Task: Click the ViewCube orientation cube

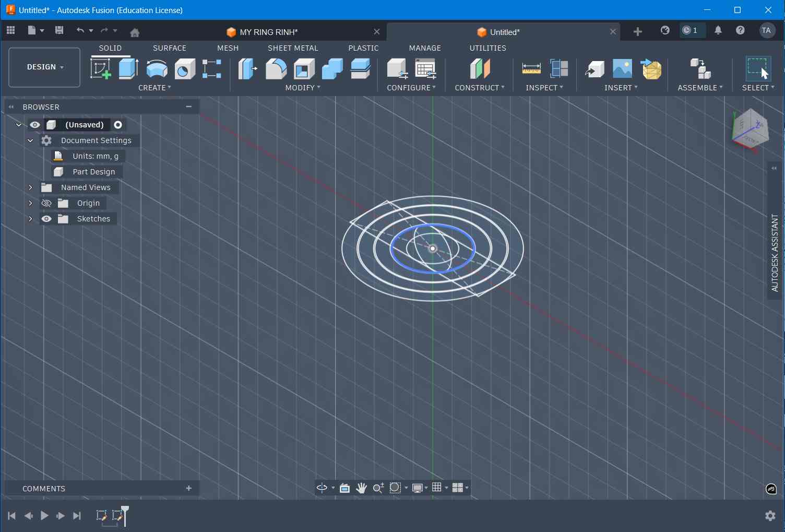Action: [x=750, y=130]
